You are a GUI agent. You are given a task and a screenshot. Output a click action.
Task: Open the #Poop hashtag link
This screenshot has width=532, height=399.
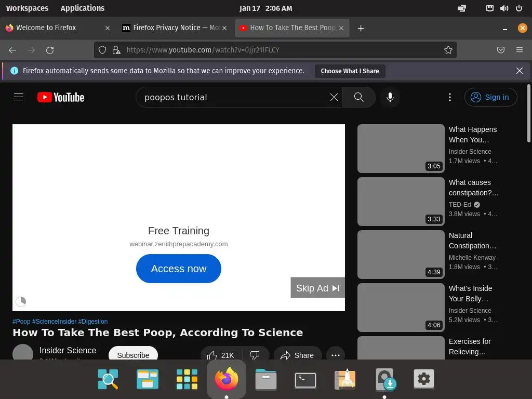pos(21,321)
